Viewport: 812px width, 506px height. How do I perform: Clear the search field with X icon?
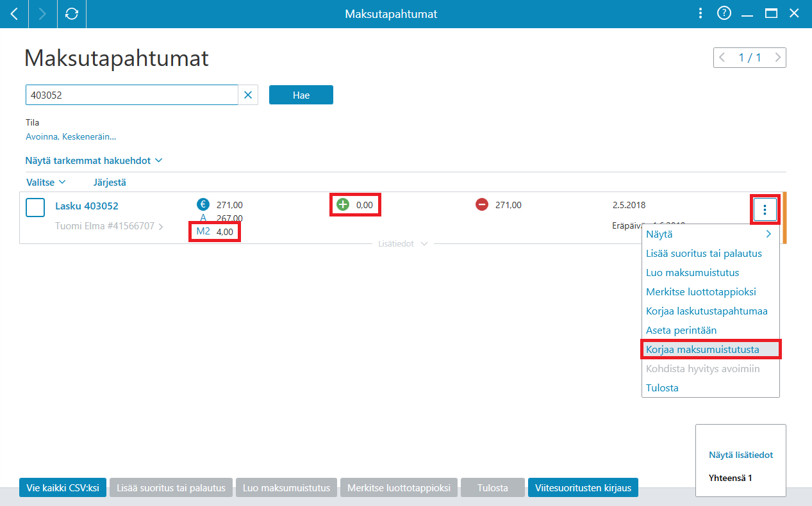(x=248, y=95)
